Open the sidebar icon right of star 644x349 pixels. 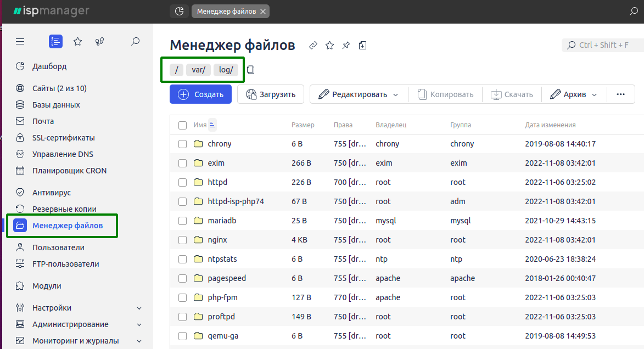tap(99, 42)
